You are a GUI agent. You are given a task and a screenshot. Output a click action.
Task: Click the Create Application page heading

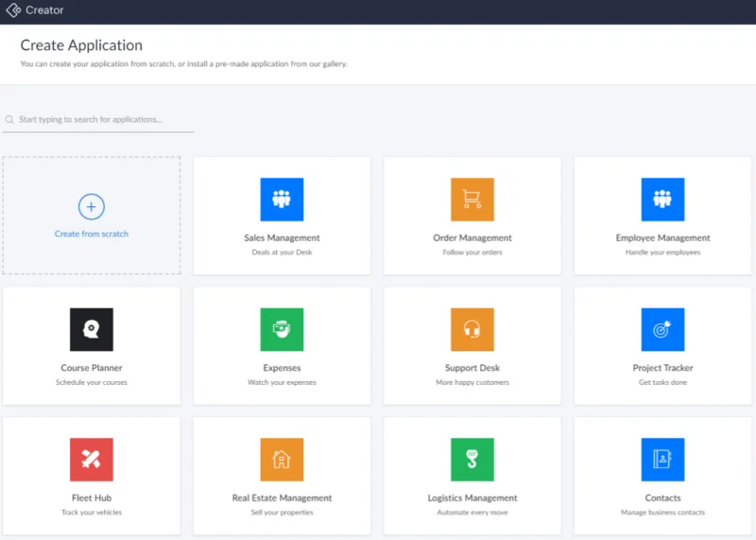[x=81, y=45]
